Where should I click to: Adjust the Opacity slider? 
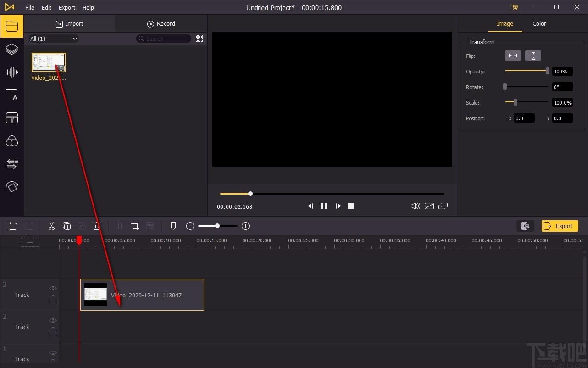pos(547,71)
